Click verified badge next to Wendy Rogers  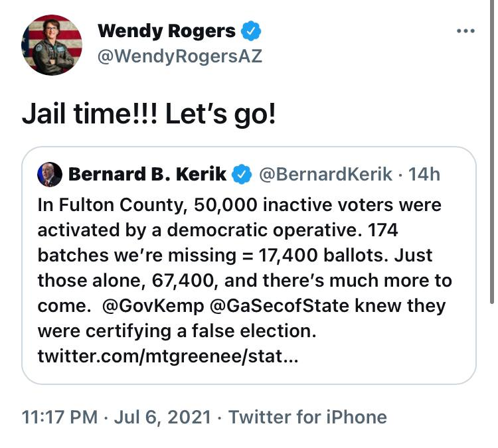251,31
